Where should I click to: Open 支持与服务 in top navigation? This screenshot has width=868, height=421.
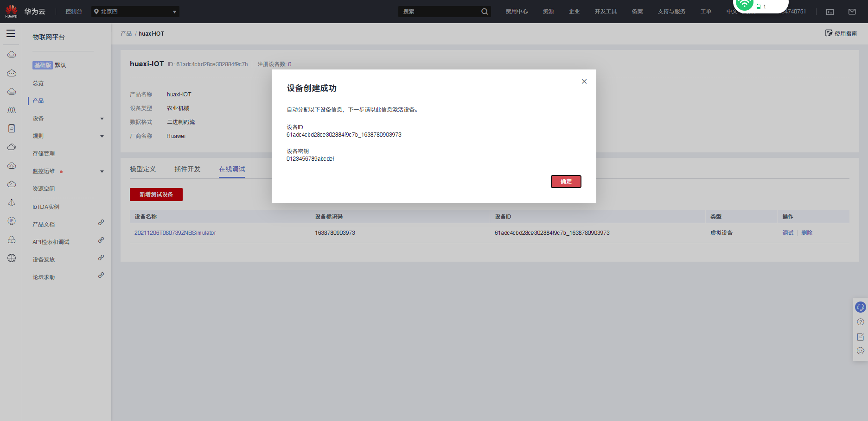tap(671, 12)
